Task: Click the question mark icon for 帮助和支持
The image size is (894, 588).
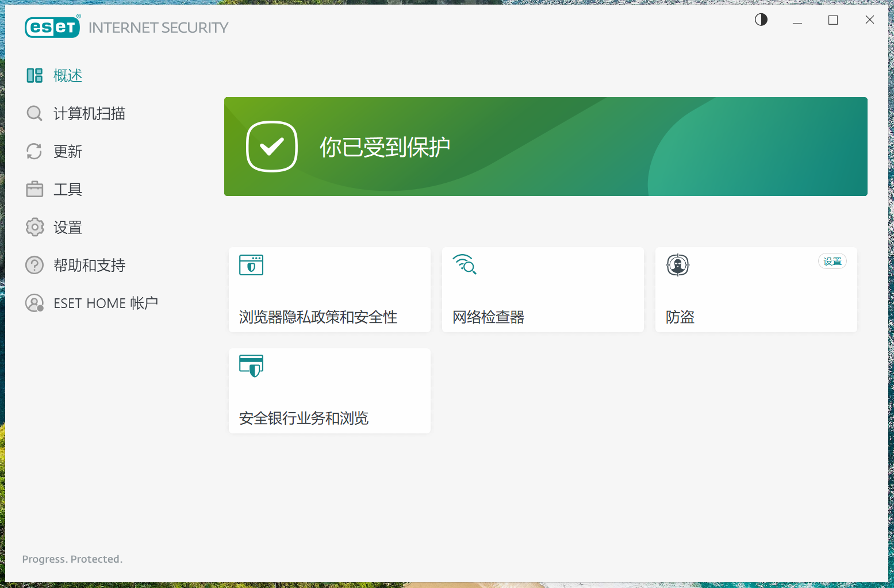Action: point(34,265)
